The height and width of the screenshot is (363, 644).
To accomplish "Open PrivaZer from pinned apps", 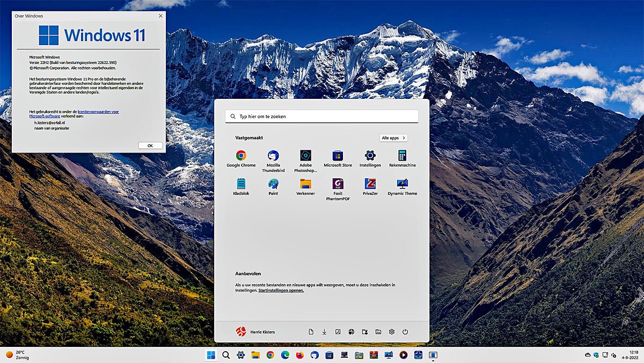I will point(370,187).
